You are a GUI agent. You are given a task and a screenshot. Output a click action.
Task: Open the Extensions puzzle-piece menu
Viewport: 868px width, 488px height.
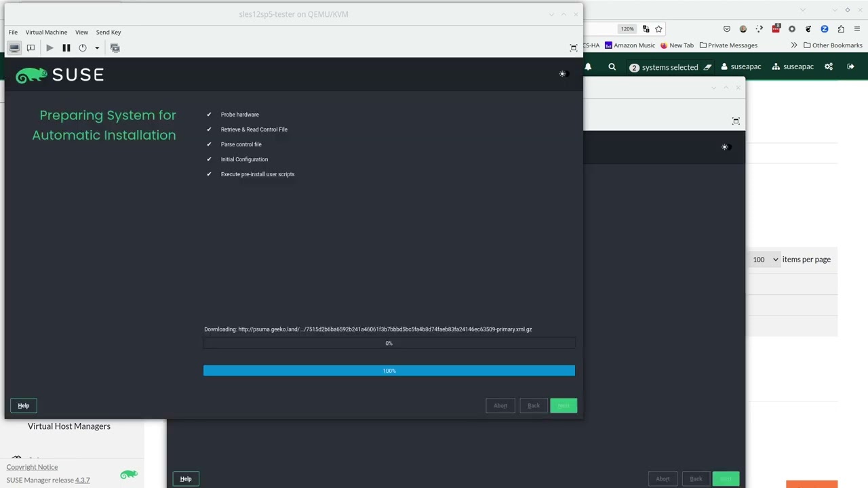click(841, 29)
